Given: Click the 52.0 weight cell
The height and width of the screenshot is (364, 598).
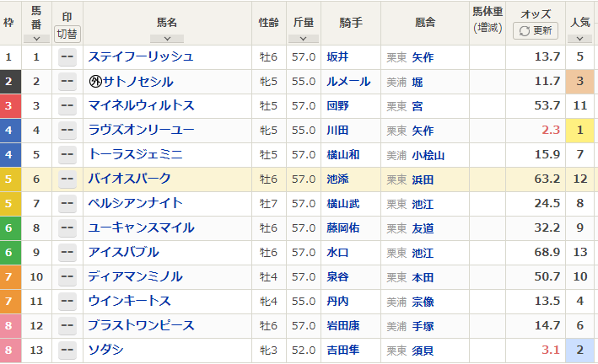Looking at the screenshot, I should (304, 350).
